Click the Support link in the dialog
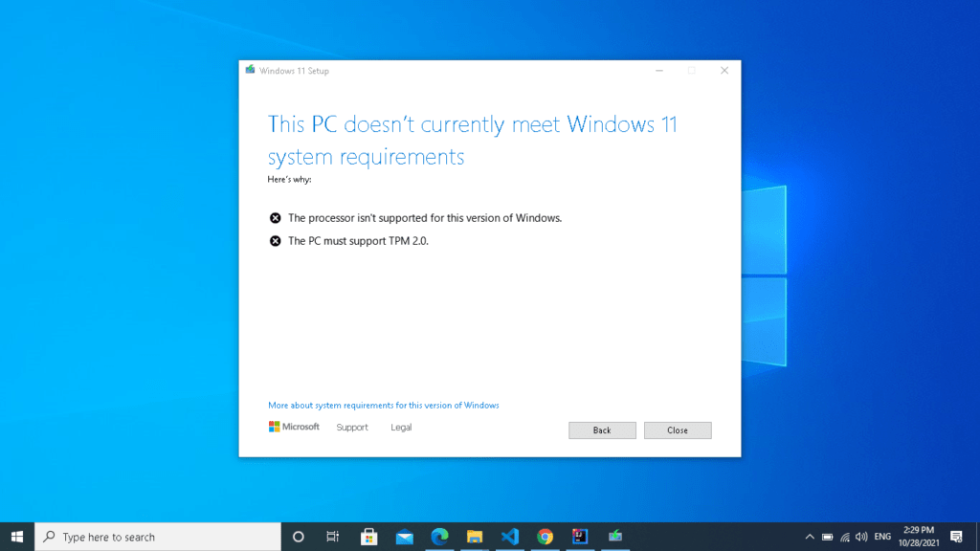Image resolution: width=980 pixels, height=551 pixels. [x=351, y=427]
